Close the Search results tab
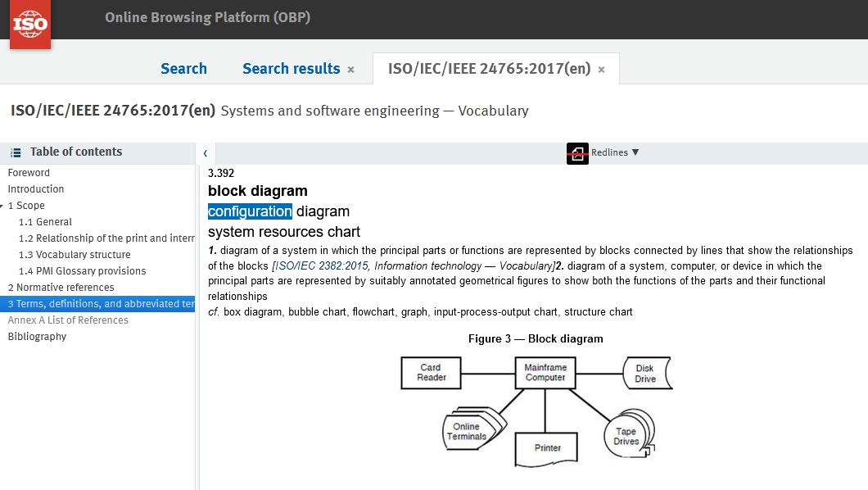Viewport: 868px width, 490px height. [350, 70]
